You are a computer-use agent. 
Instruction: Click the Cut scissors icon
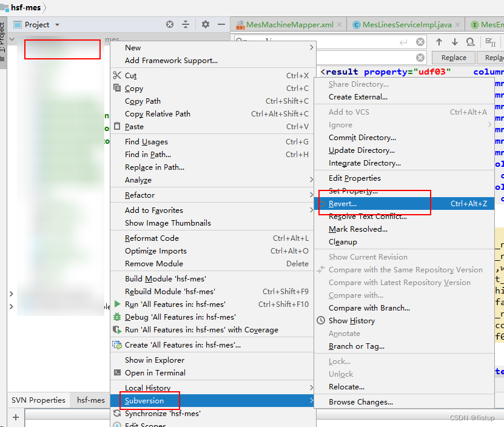pyautogui.click(x=117, y=75)
